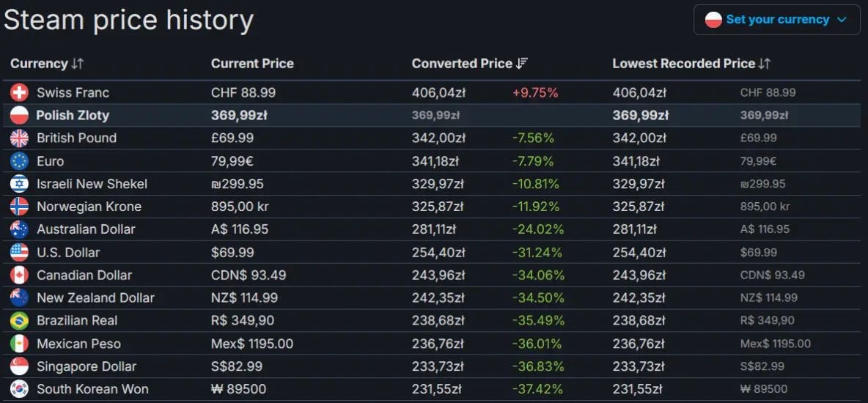The width and height of the screenshot is (868, 403).
Task: Click the Israeli New Shekel flag icon
Action: pos(19,184)
